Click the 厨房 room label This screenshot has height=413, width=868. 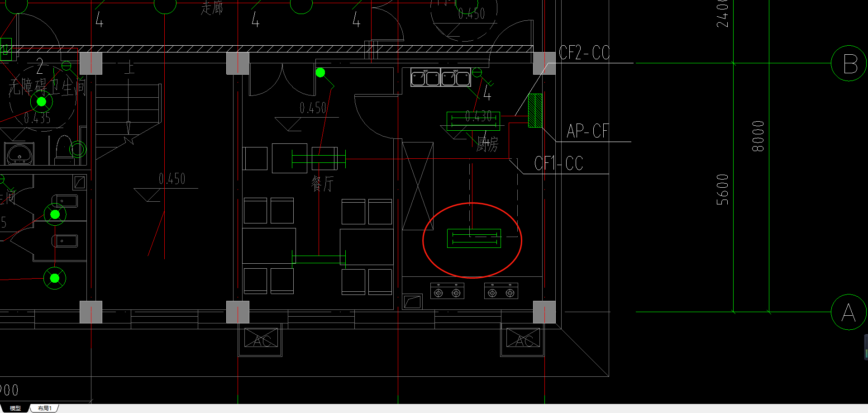pos(487,144)
